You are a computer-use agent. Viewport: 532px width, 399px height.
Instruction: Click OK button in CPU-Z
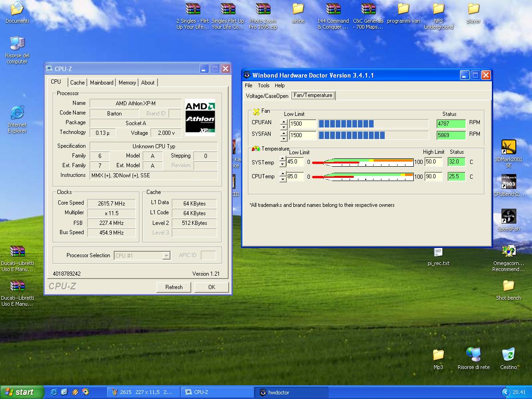(212, 287)
